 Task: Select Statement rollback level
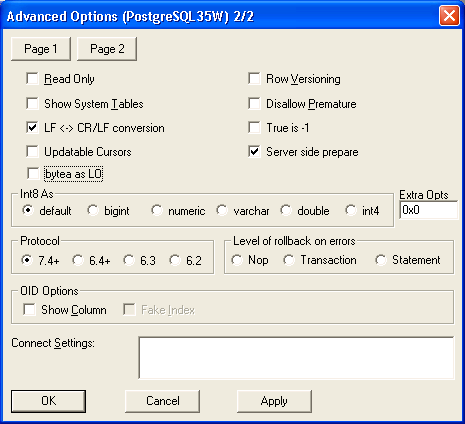pyautogui.click(x=381, y=260)
